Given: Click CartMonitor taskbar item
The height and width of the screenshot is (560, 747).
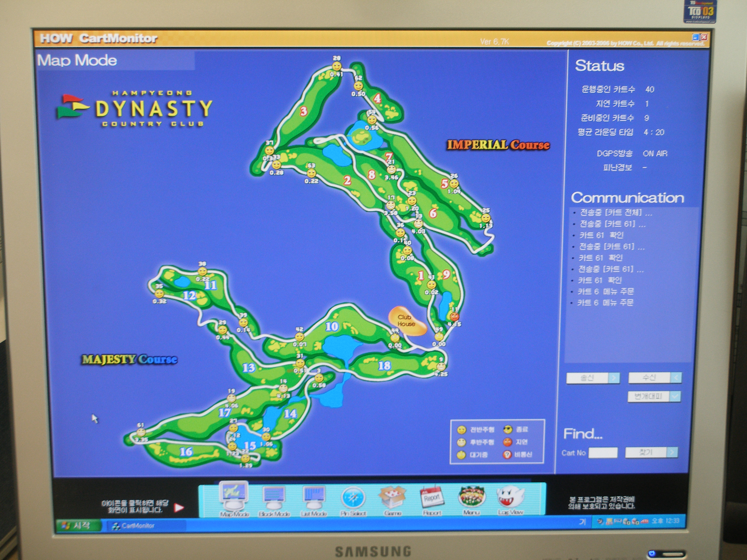Looking at the screenshot, I should tap(146, 525).
